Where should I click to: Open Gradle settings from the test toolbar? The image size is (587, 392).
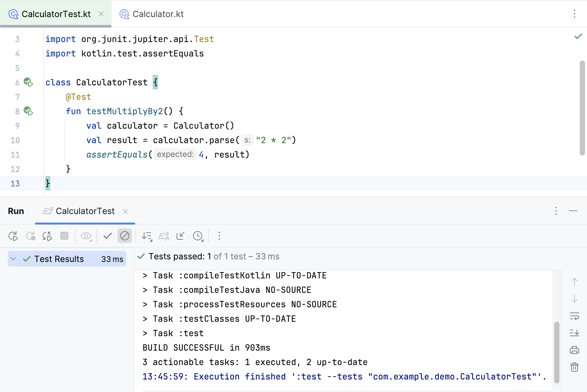point(163,236)
